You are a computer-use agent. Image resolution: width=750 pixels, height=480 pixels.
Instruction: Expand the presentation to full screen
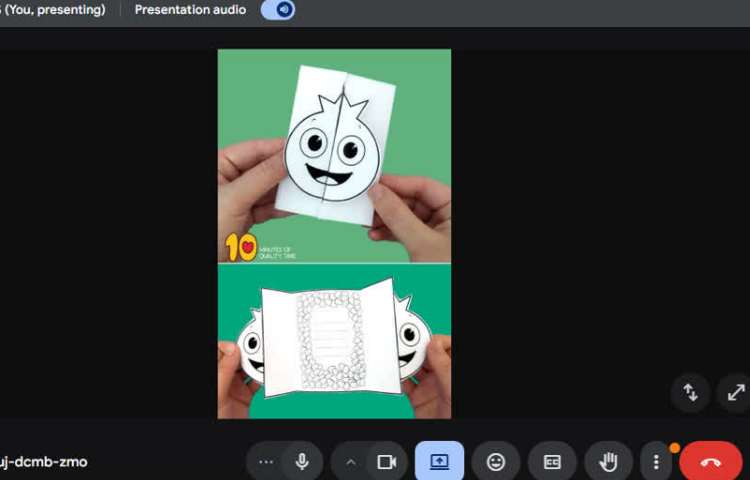pyautogui.click(x=736, y=392)
